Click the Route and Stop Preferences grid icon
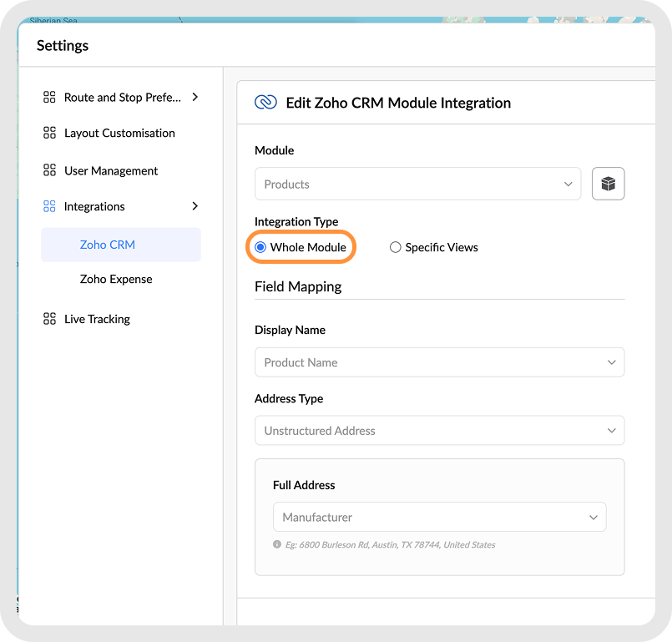This screenshot has width=672, height=642. click(x=49, y=98)
